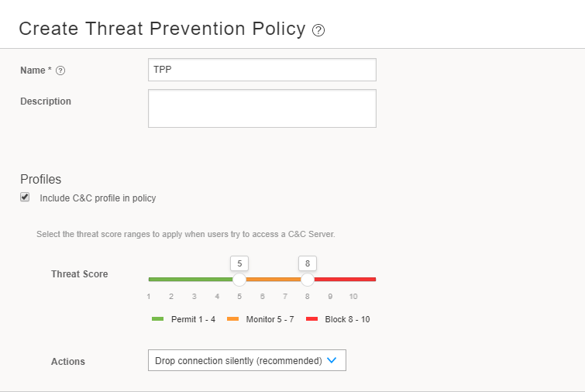Screen dimensions: 585x392
Task: Click tick mark 10 on threat scale
Action: click(x=353, y=297)
